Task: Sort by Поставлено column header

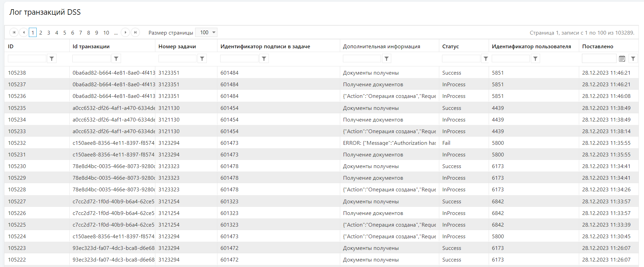Action: point(598,46)
